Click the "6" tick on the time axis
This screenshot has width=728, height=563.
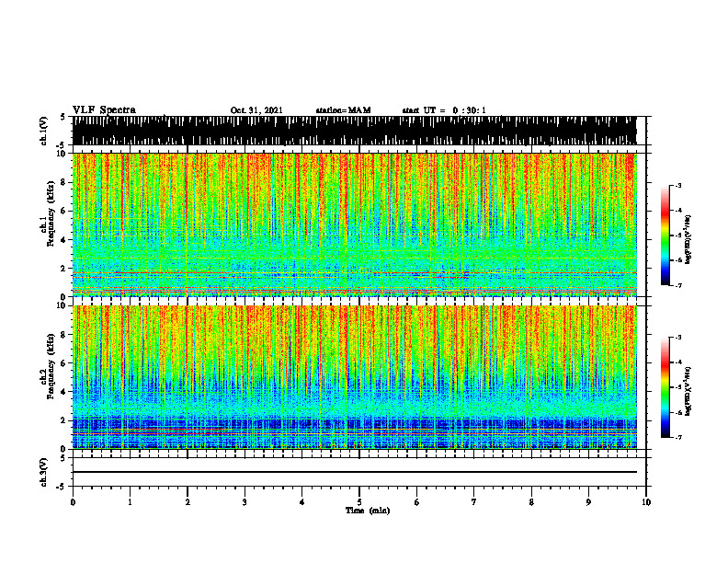[417, 502]
